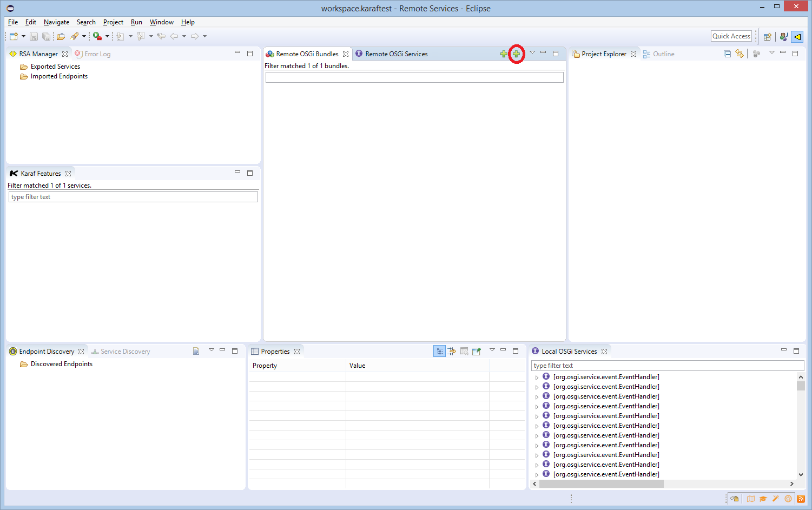Image resolution: width=812 pixels, height=510 pixels.
Task: Click the Remote OSGi Bundles filter field
Action: click(414, 77)
